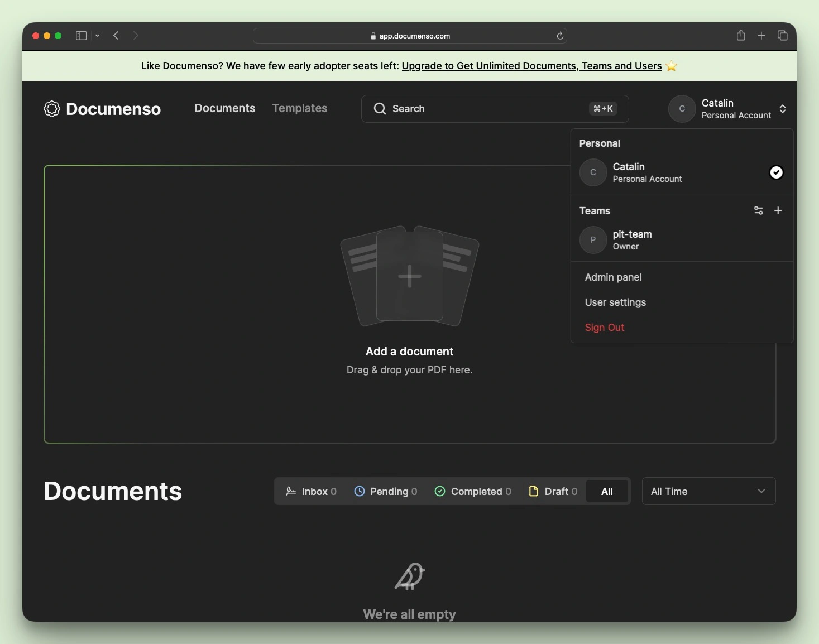
Task: Open the Templates navigation tab
Action: 300,108
